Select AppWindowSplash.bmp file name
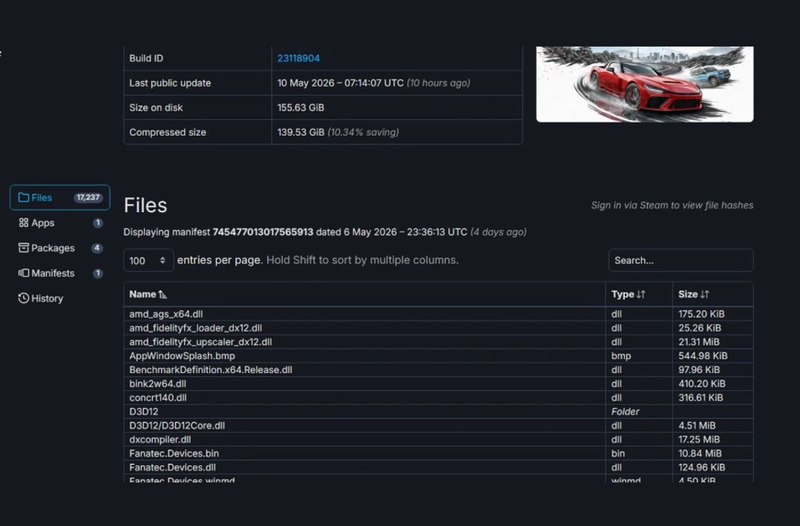The image size is (800, 526). tap(182, 356)
